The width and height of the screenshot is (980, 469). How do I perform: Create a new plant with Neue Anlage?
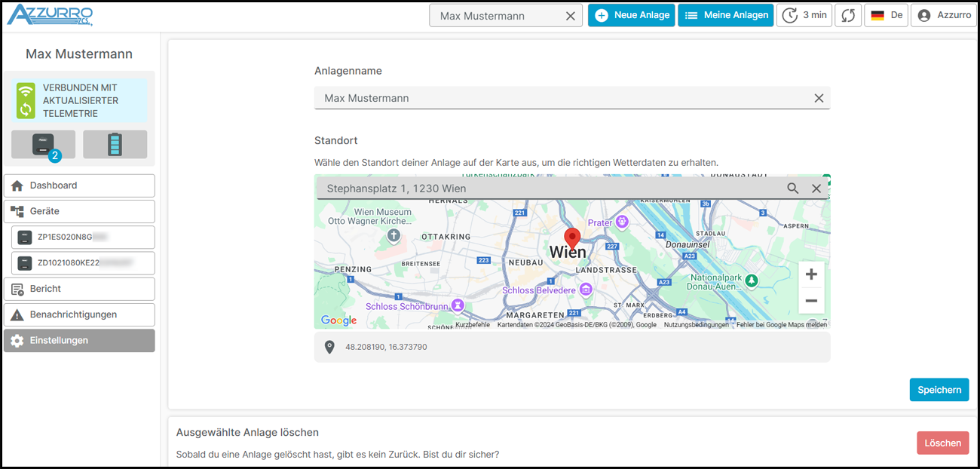point(632,15)
